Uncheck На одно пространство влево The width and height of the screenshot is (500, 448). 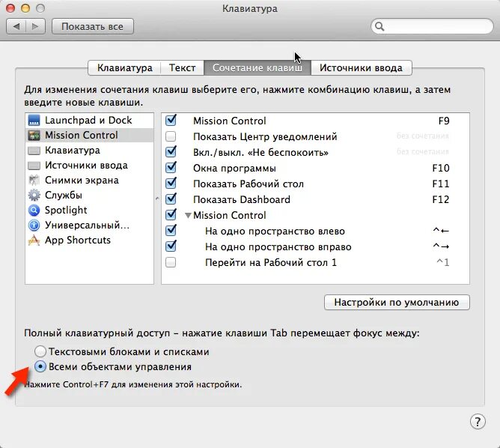pyautogui.click(x=171, y=231)
